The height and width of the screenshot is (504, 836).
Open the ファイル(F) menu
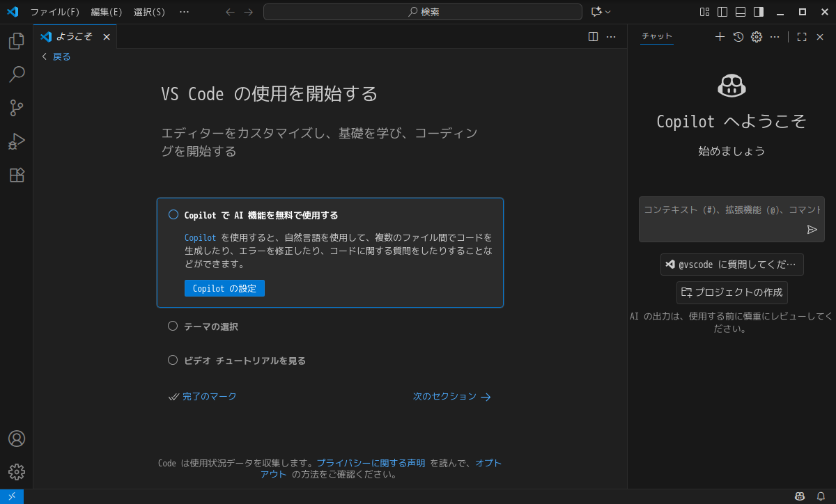pyautogui.click(x=55, y=12)
